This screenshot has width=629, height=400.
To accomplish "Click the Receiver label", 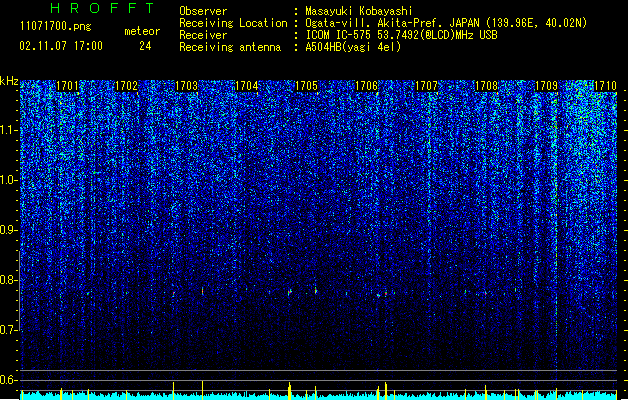I will (x=203, y=35).
